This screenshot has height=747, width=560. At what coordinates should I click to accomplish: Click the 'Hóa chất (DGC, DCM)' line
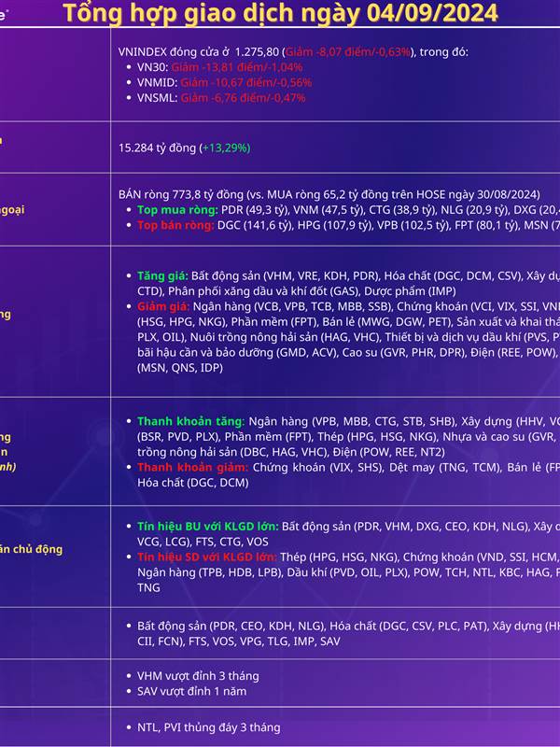(193, 483)
